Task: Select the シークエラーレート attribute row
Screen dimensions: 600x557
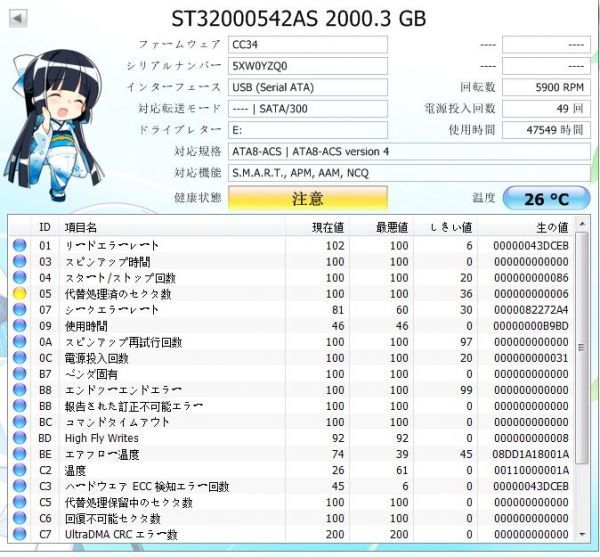Action: pos(291,309)
